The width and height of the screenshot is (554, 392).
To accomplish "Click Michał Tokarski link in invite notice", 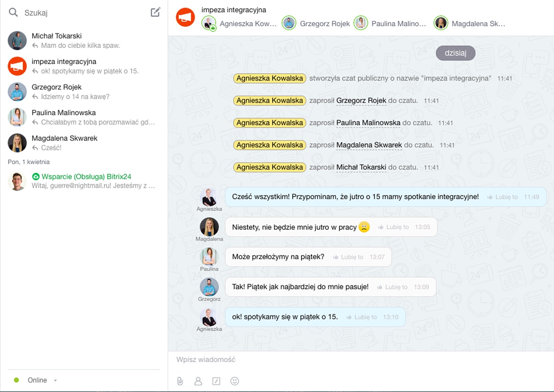I will (x=361, y=167).
